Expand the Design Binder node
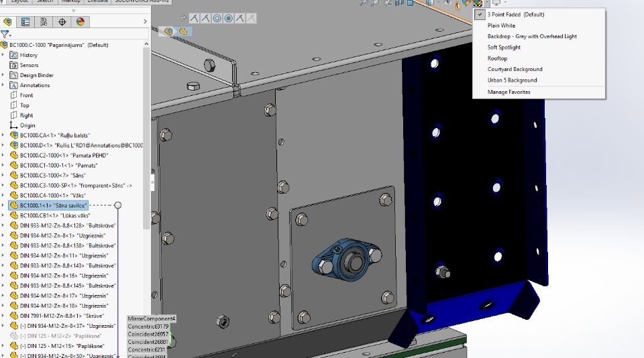Image resolution: width=644 pixels, height=358 pixels. 3,75
